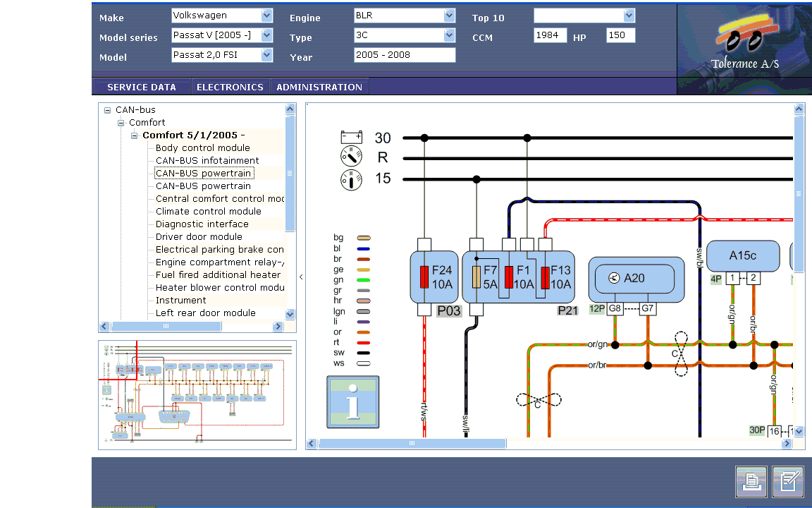Image resolution: width=812 pixels, height=508 pixels.
Task: Click the diagram scroll left arrow
Action: 312,443
